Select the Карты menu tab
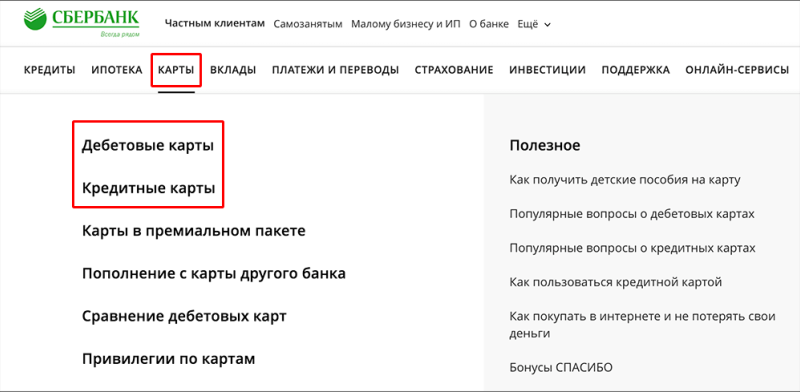Viewport: 800px width, 392px height. pos(176,70)
